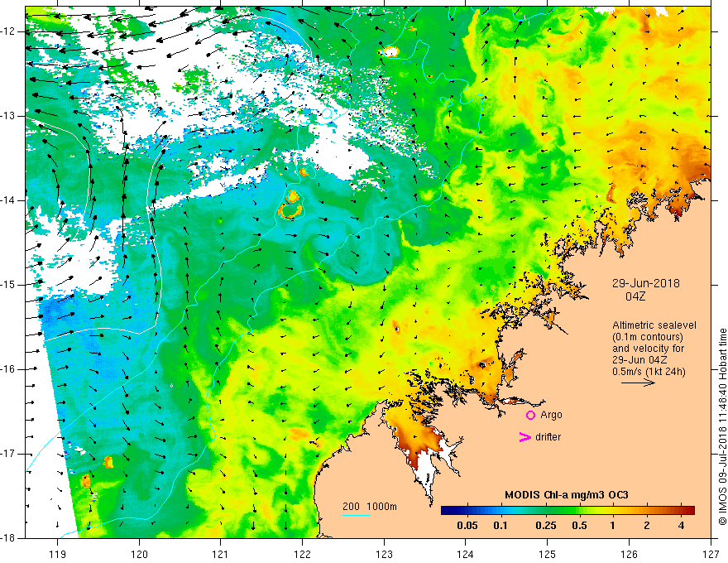Viewport: 728px width, 563px height.
Task: Click the colorbar value '0.25'
Action: click(545, 526)
